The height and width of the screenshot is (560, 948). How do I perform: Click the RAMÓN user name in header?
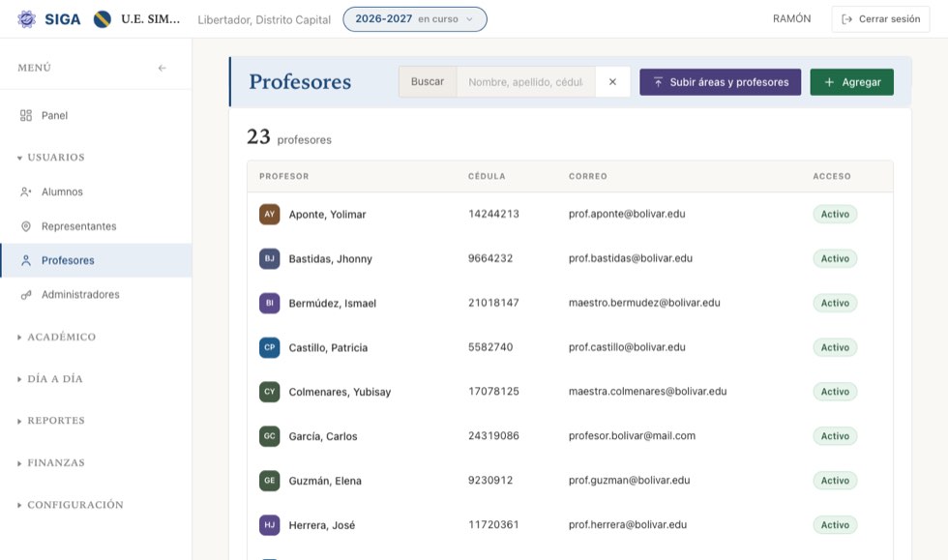coord(791,19)
